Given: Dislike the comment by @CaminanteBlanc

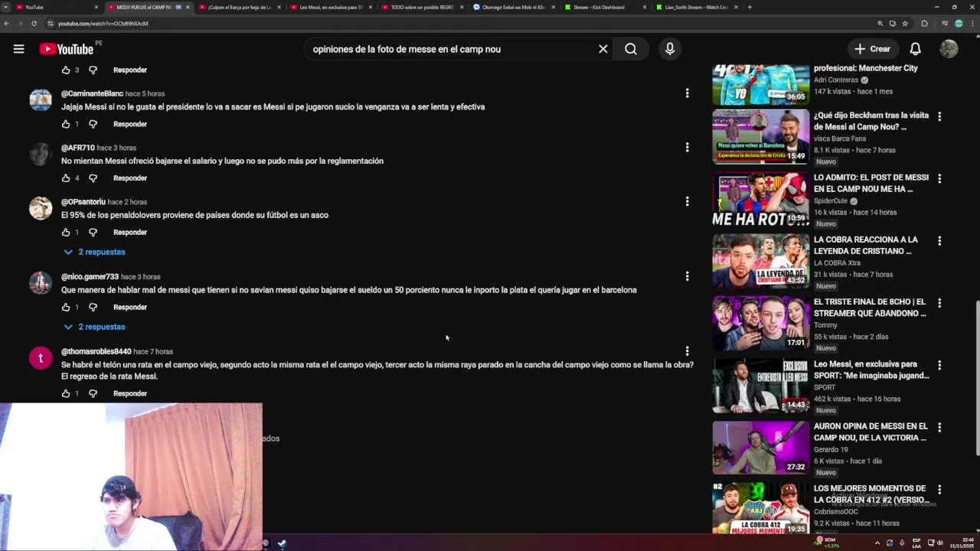Looking at the screenshot, I should click(x=93, y=124).
